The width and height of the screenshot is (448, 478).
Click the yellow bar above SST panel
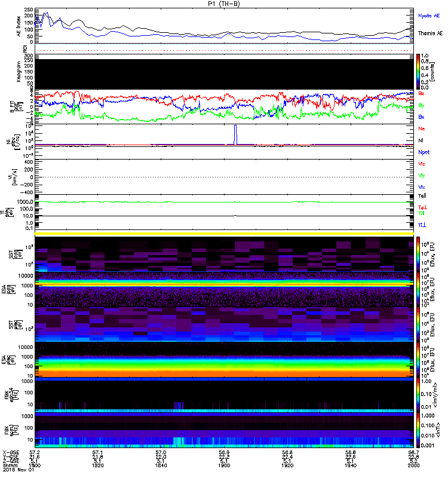tap(225, 234)
